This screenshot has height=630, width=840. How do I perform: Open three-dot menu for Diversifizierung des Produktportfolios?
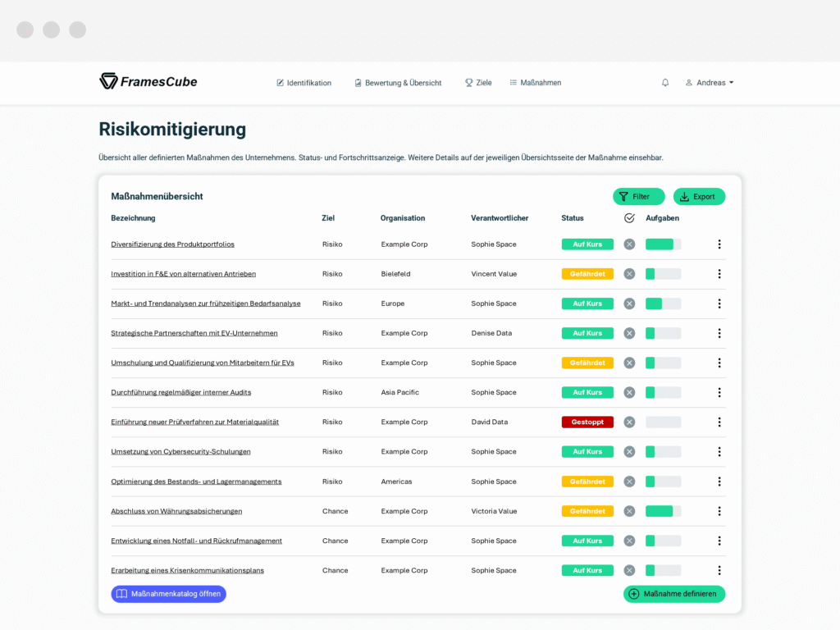coord(719,244)
